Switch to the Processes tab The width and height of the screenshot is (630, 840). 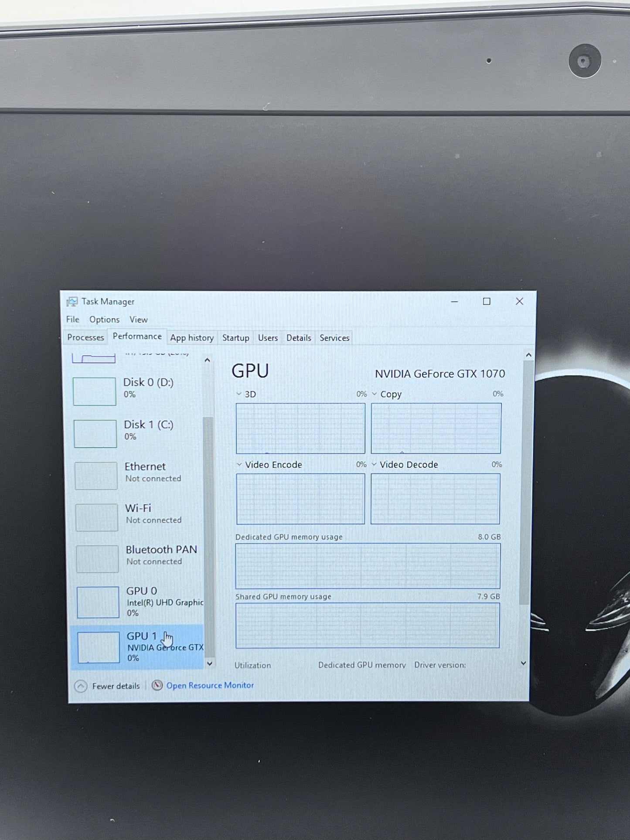(x=85, y=337)
